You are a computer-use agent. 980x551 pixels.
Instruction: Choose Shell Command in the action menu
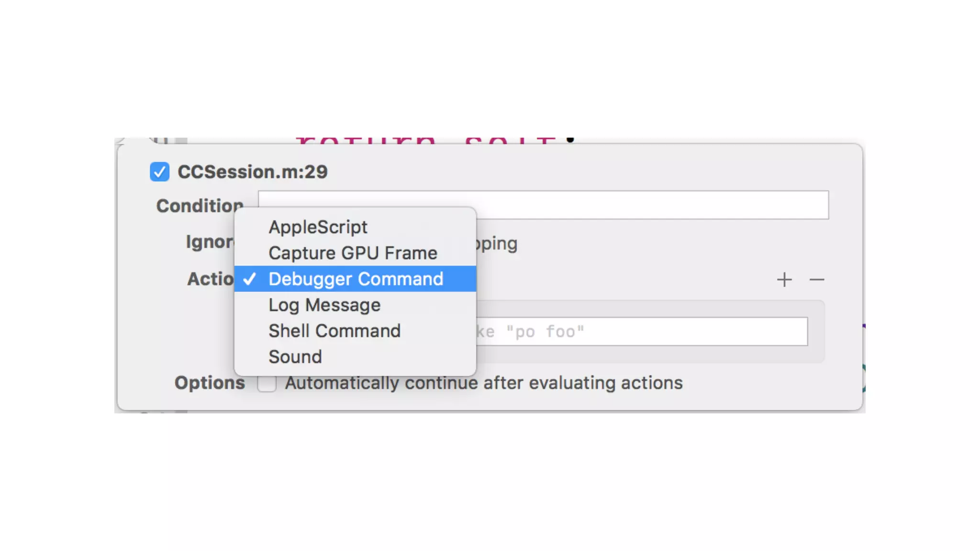334,331
